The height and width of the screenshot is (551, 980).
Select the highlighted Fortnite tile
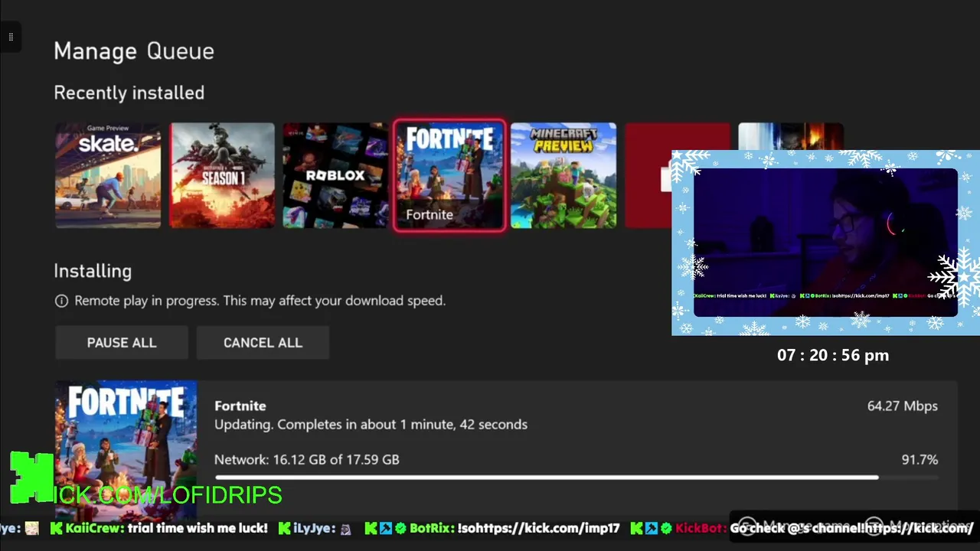[449, 175]
